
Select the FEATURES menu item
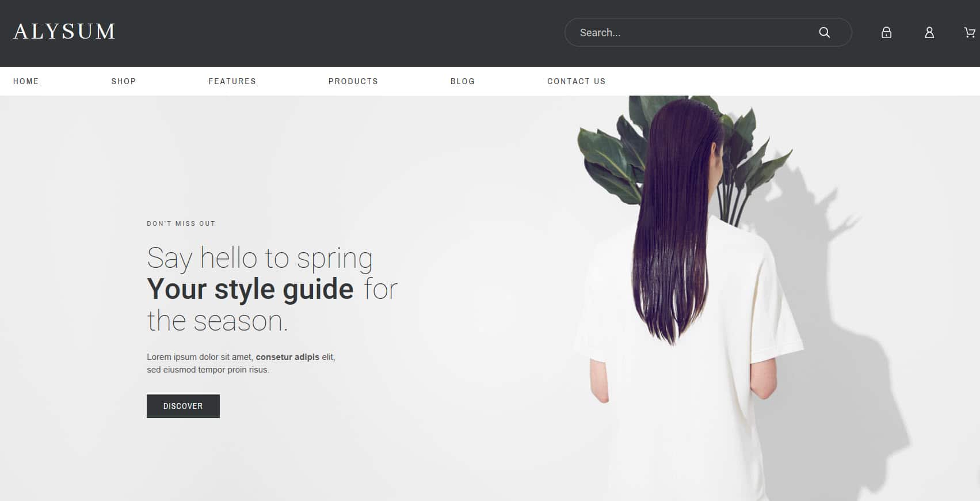pos(232,81)
